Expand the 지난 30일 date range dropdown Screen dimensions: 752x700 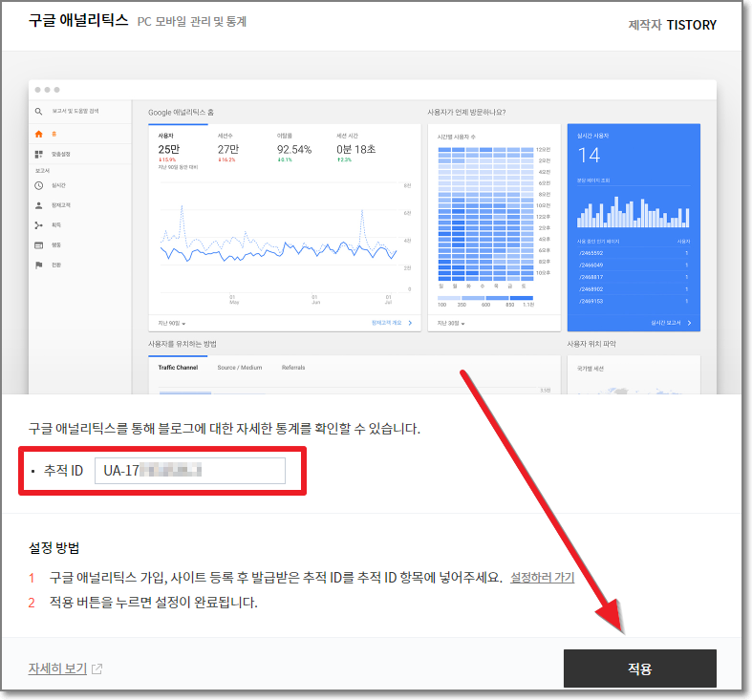451,323
